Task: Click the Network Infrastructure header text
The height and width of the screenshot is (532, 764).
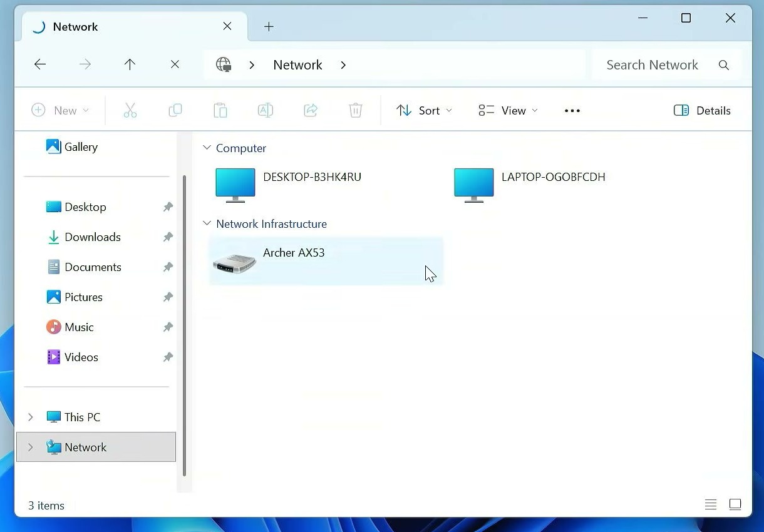Action: click(x=271, y=223)
